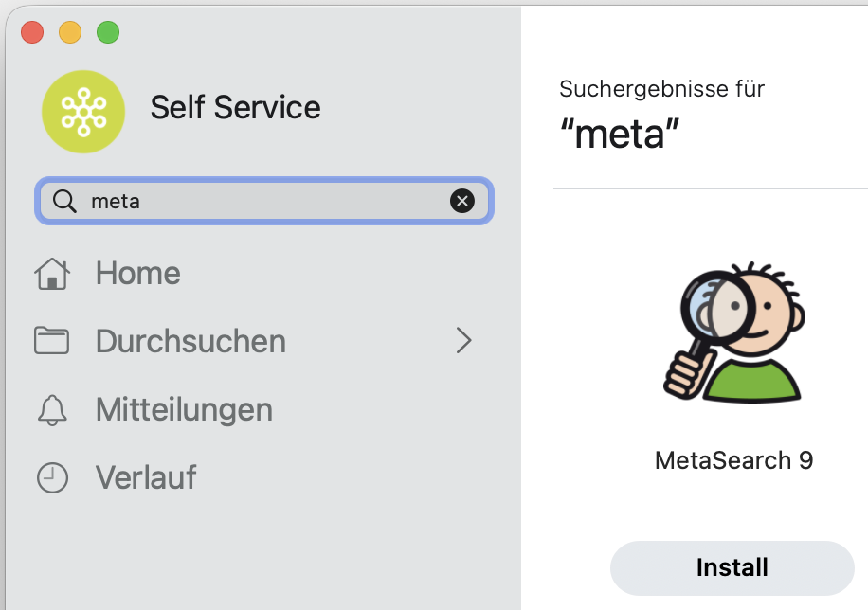Click the magnifying glass in search field
The width and height of the screenshot is (868, 610).
tap(64, 201)
